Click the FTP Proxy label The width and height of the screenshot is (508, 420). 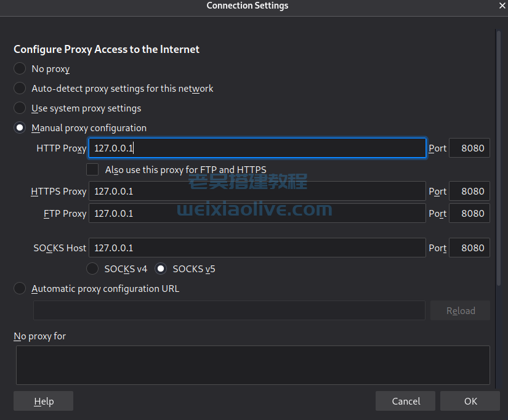pos(65,214)
